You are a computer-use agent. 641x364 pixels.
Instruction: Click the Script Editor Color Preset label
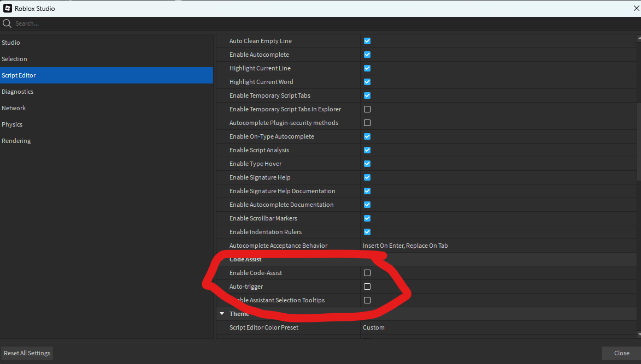pyautogui.click(x=264, y=327)
